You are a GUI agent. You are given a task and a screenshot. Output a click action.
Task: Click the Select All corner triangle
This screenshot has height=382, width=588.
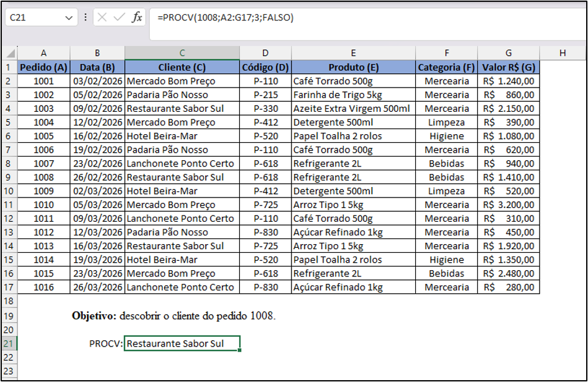[10, 53]
